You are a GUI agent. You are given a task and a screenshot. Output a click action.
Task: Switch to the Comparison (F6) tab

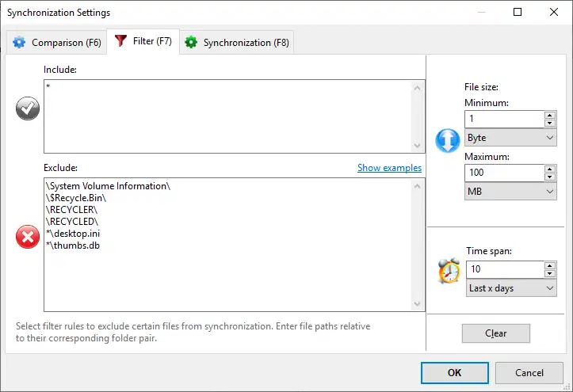(57, 43)
